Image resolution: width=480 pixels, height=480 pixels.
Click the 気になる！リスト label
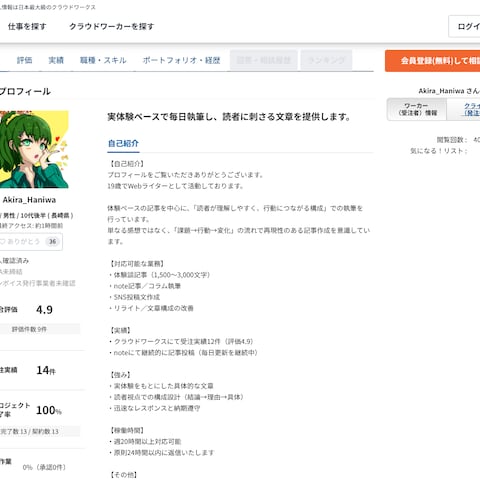point(439,151)
